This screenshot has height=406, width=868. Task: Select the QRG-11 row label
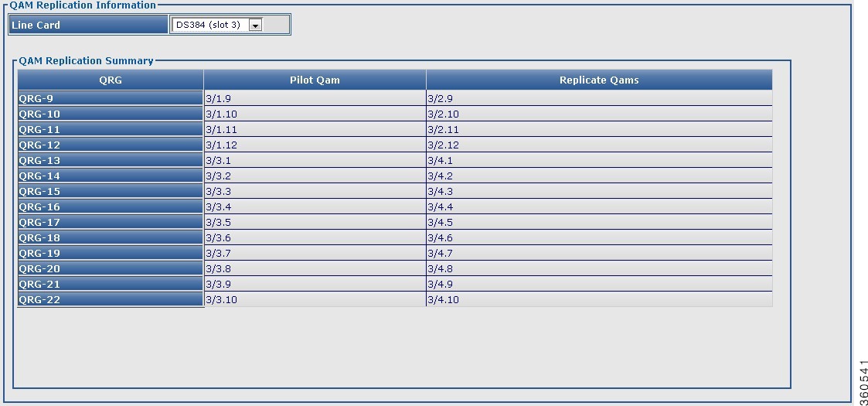point(111,130)
